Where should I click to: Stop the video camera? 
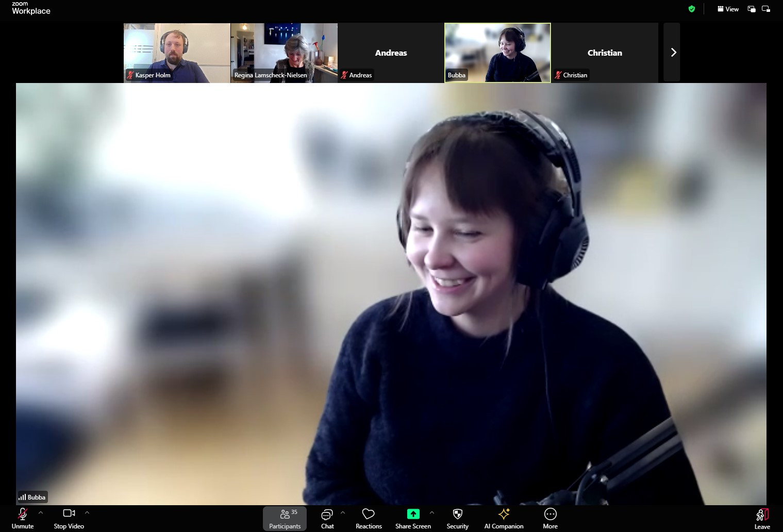pyautogui.click(x=69, y=518)
